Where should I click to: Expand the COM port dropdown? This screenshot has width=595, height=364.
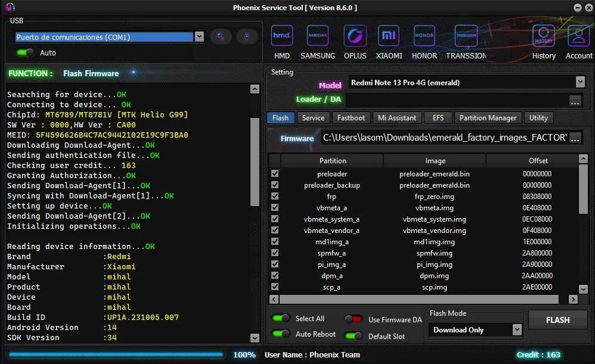pos(199,37)
